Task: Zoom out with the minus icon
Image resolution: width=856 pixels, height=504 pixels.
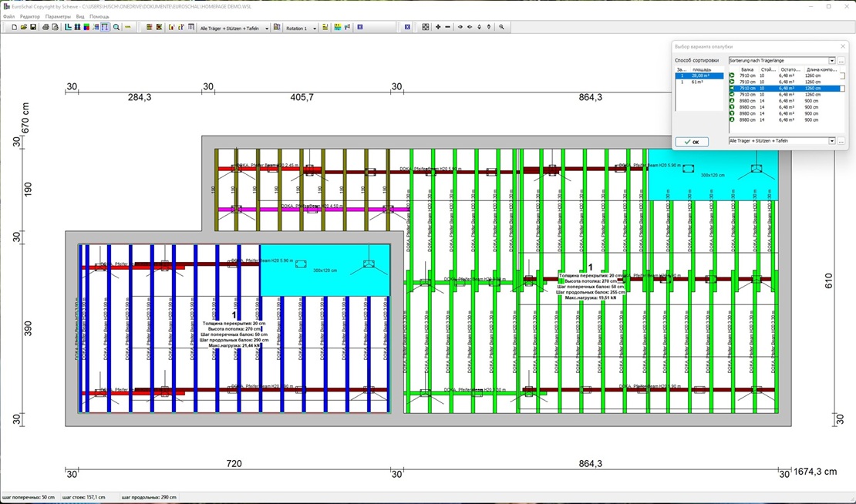Action: coord(448,27)
